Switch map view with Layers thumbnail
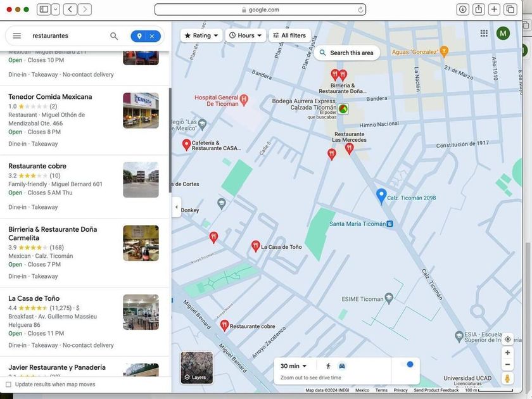This screenshot has width=532, height=399. click(196, 368)
